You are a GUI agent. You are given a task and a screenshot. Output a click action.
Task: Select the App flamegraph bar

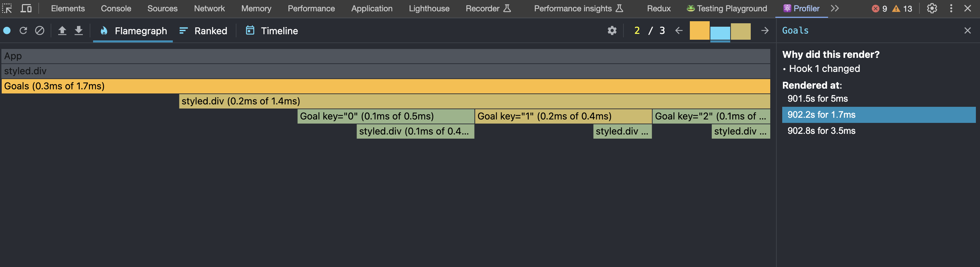pos(386,56)
